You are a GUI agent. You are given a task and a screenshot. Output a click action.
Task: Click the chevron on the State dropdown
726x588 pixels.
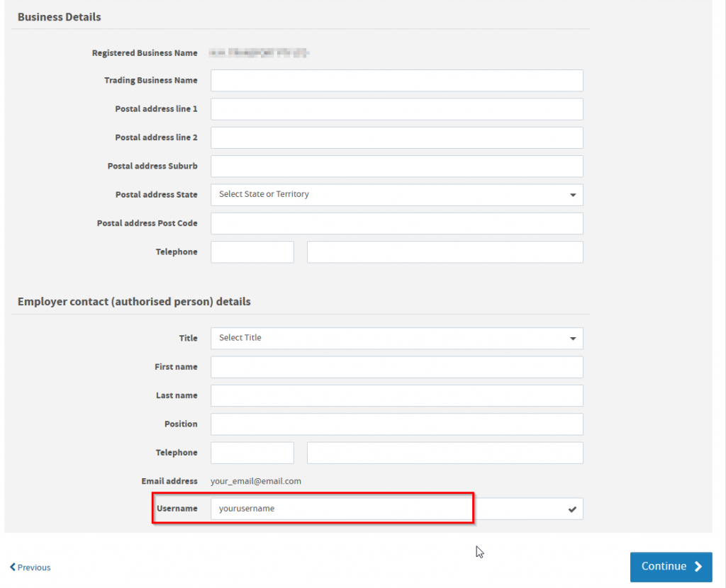coord(571,194)
